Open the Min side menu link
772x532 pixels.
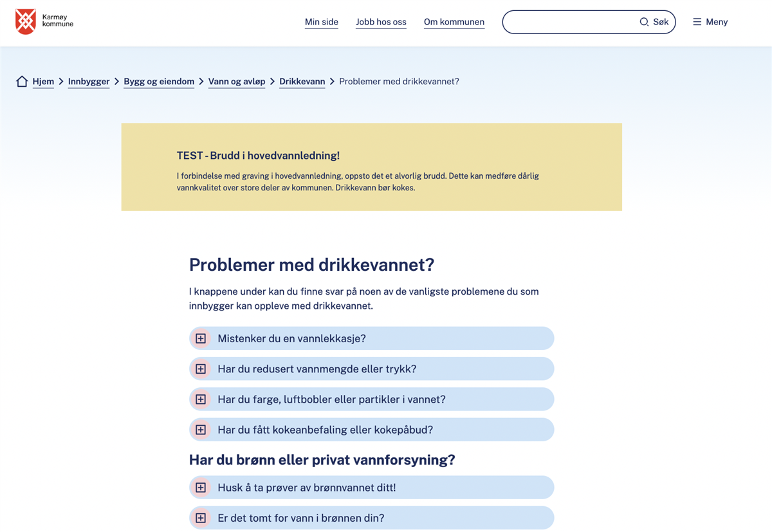pos(321,22)
